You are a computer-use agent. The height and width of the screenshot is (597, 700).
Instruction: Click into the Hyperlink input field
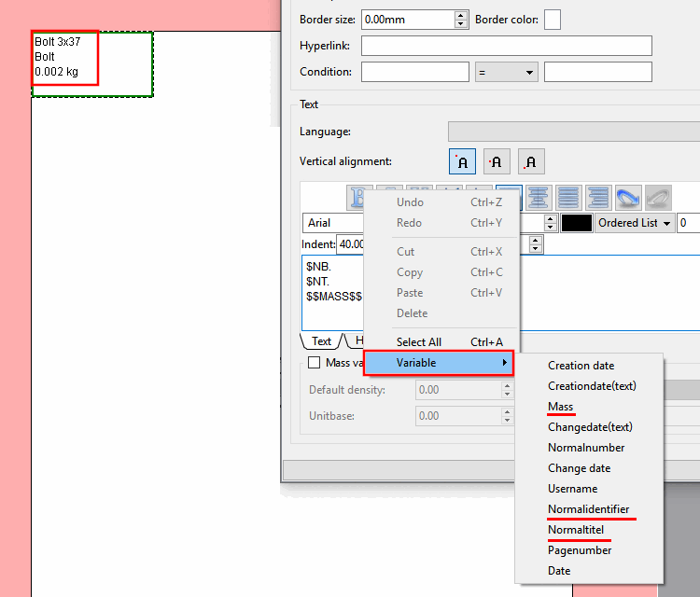pos(507,46)
